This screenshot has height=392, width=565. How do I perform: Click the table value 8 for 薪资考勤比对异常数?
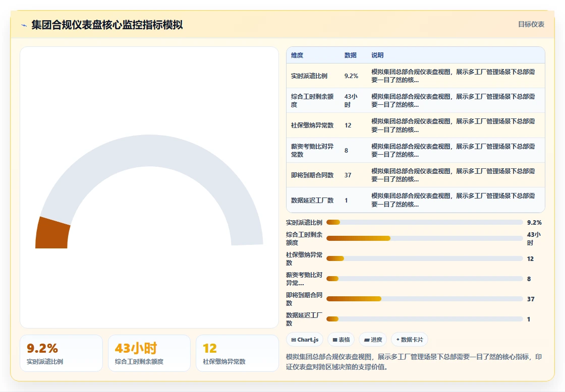(x=346, y=151)
